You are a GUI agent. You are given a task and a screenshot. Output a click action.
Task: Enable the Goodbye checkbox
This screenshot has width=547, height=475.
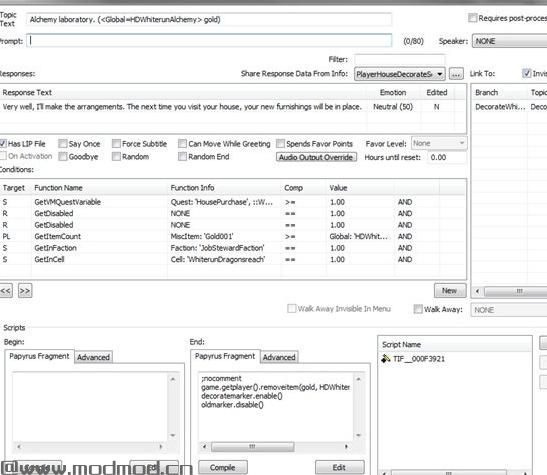click(63, 157)
